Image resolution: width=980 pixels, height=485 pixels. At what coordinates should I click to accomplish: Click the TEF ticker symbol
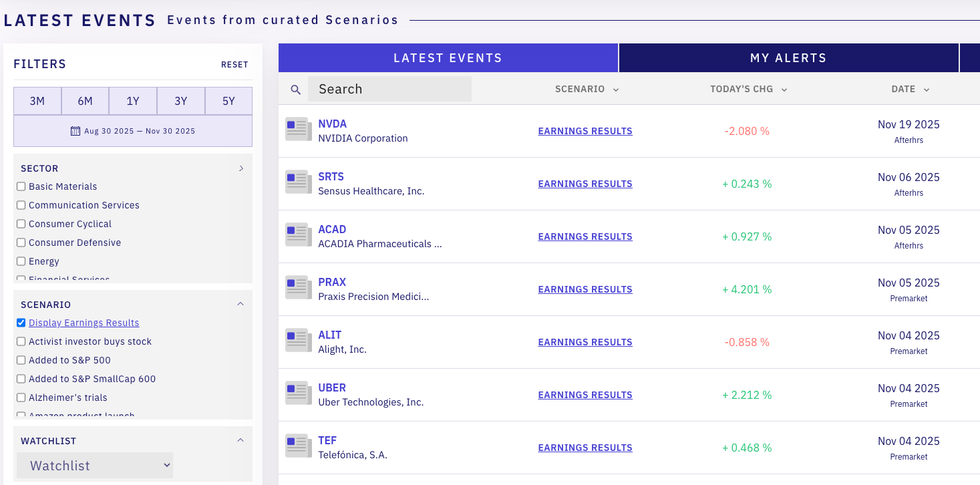(x=327, y=440)
